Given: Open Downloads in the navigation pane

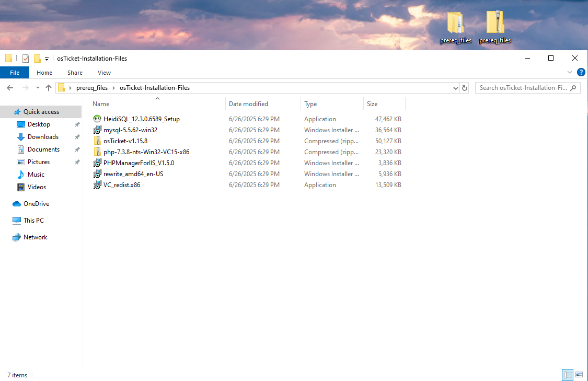Looking at the screenshot, I should [43, 137].
